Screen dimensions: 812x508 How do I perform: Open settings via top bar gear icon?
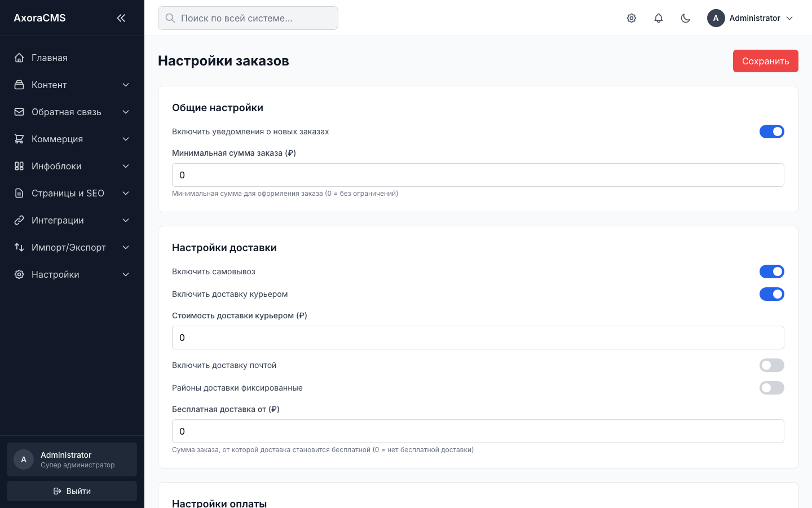632,18
